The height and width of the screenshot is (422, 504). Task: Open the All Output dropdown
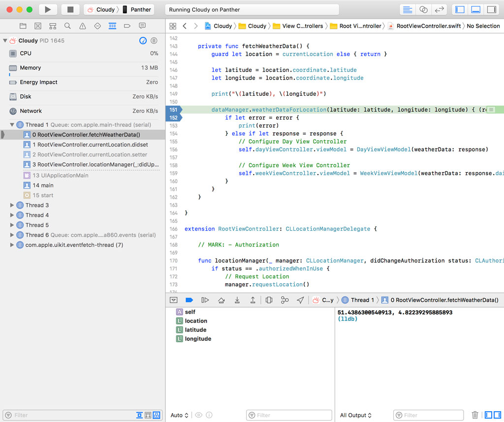355,415
